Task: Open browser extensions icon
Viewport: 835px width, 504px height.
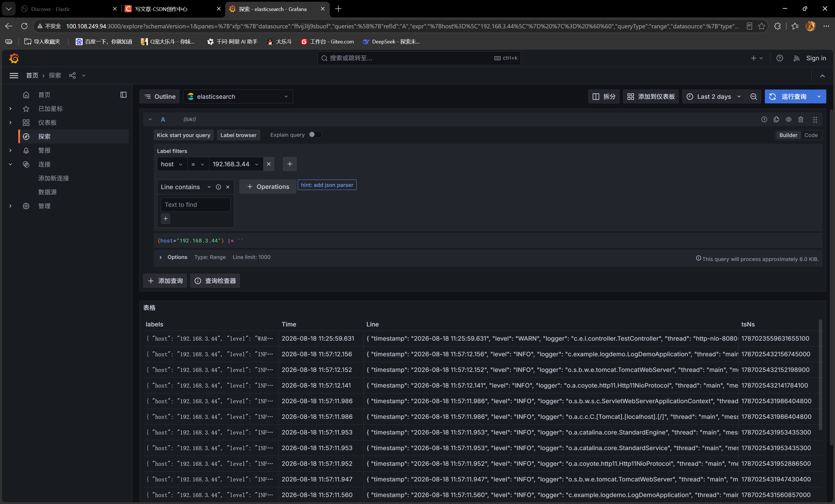Action: [x=777, y=26]
